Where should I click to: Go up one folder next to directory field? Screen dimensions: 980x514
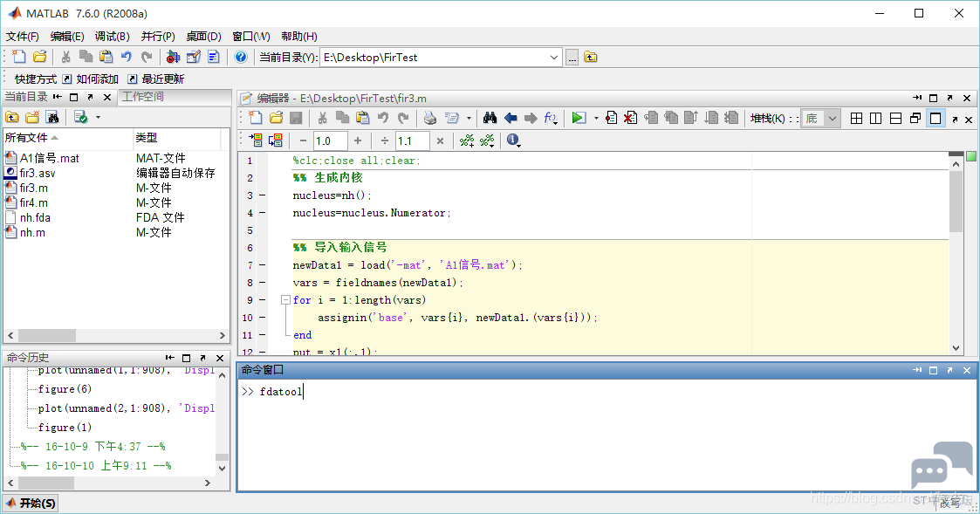pyautogui.click(x=591, y=58)
